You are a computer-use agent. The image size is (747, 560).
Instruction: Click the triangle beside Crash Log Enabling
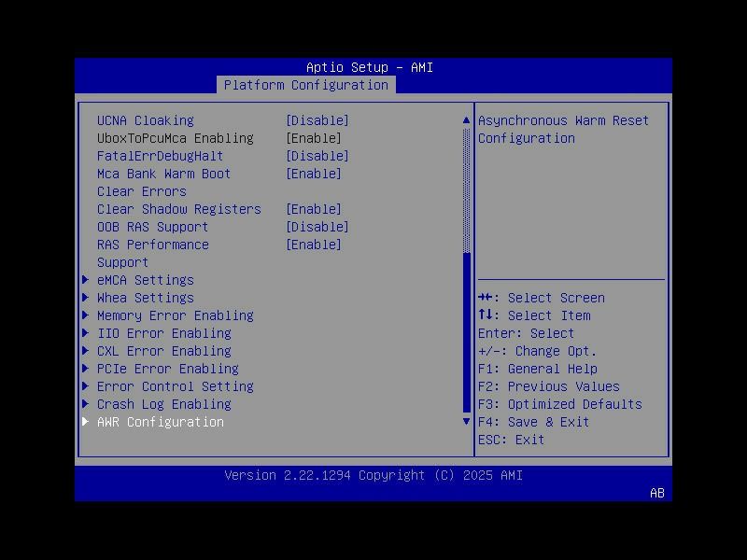[x=85, y=404]
